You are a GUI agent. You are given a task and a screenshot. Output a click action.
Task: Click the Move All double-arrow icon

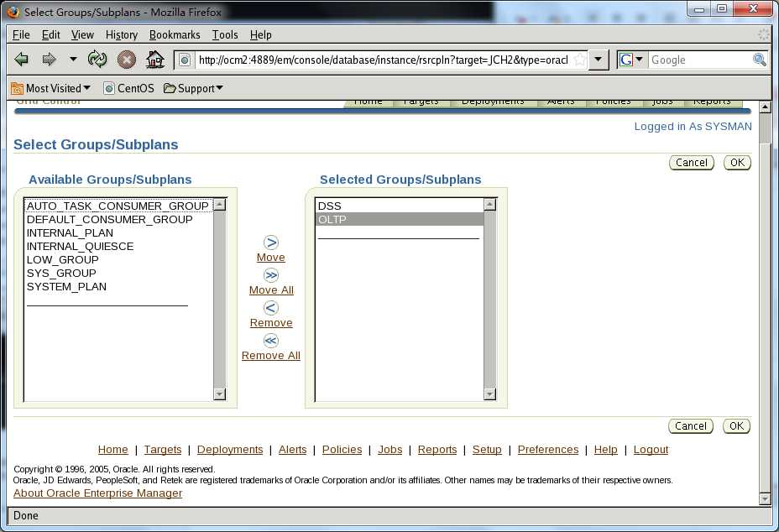[271, 275]
